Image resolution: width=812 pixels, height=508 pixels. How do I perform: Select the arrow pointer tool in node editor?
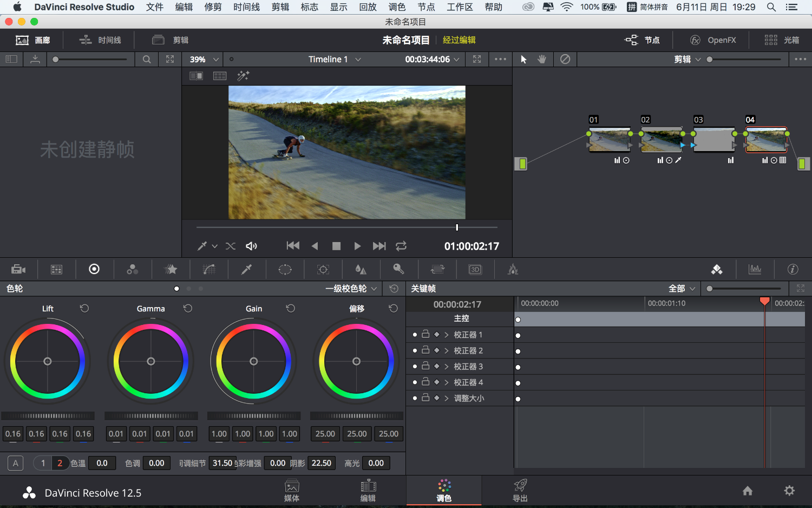click(x=523, y=59)
